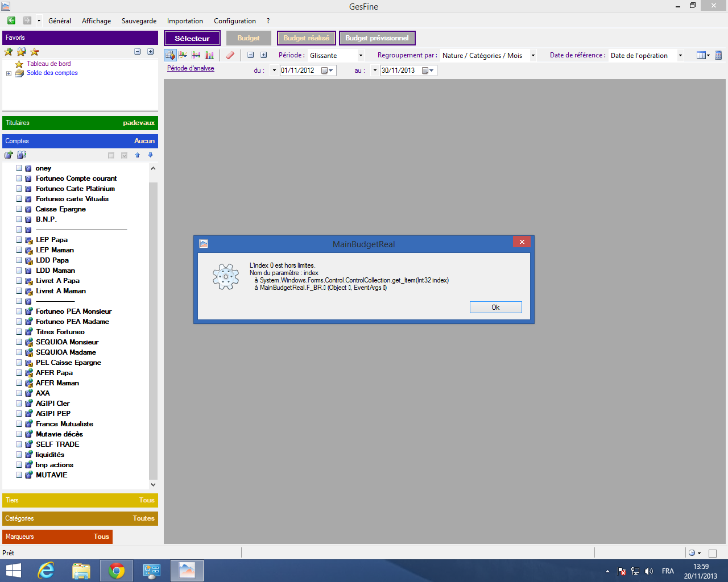Screen dimensions: 728x582
Task: Click the calculator icon at toolbar right
Action: coord(718,55)
